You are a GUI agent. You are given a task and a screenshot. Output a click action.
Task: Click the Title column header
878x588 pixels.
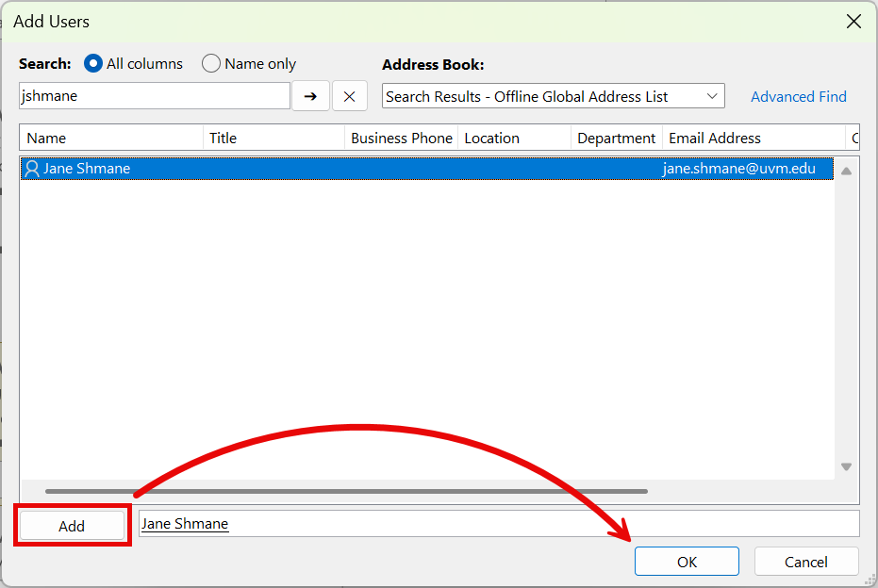[x=224, y=138]
